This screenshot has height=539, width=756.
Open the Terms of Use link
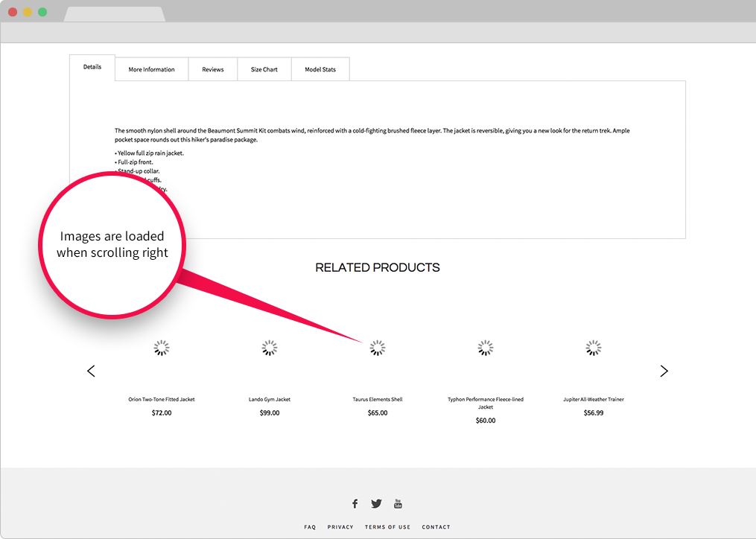[387, 527]
